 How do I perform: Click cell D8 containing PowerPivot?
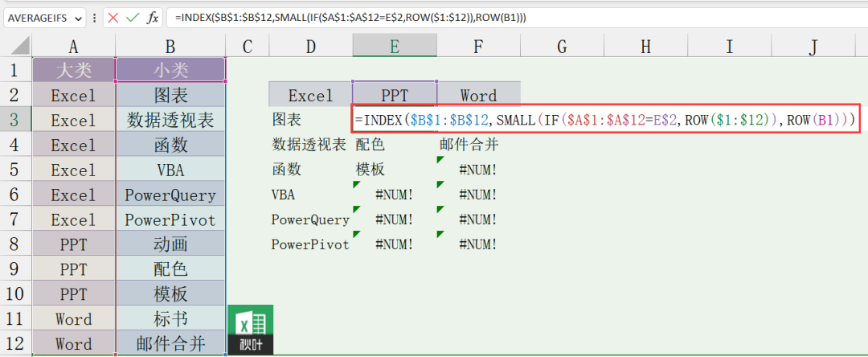pyautogui.click(x=310, y=244)
